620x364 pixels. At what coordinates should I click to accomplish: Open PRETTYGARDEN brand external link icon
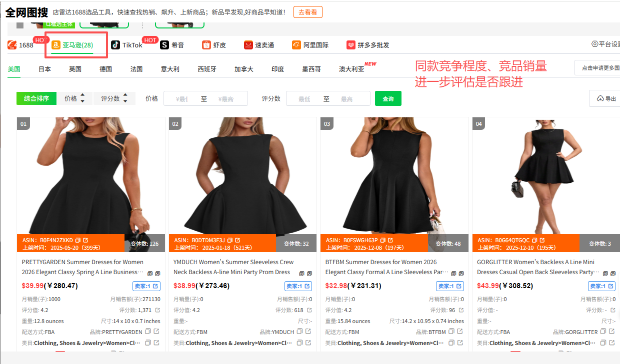click(x=156, y=332)
